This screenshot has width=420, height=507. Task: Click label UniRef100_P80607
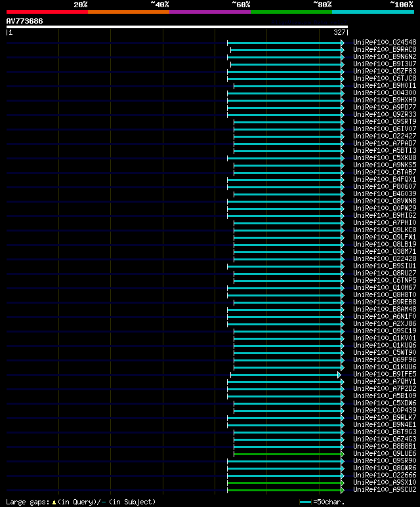tap(385, 186)
